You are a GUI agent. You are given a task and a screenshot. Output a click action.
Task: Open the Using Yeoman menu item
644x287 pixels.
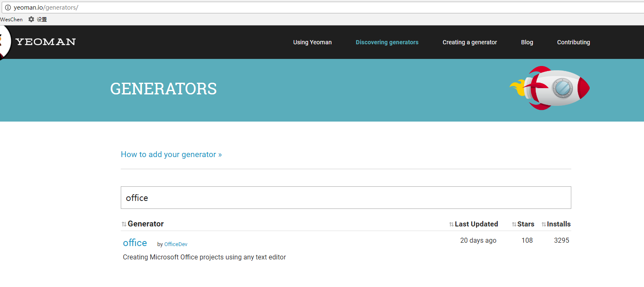coord(312,42)
